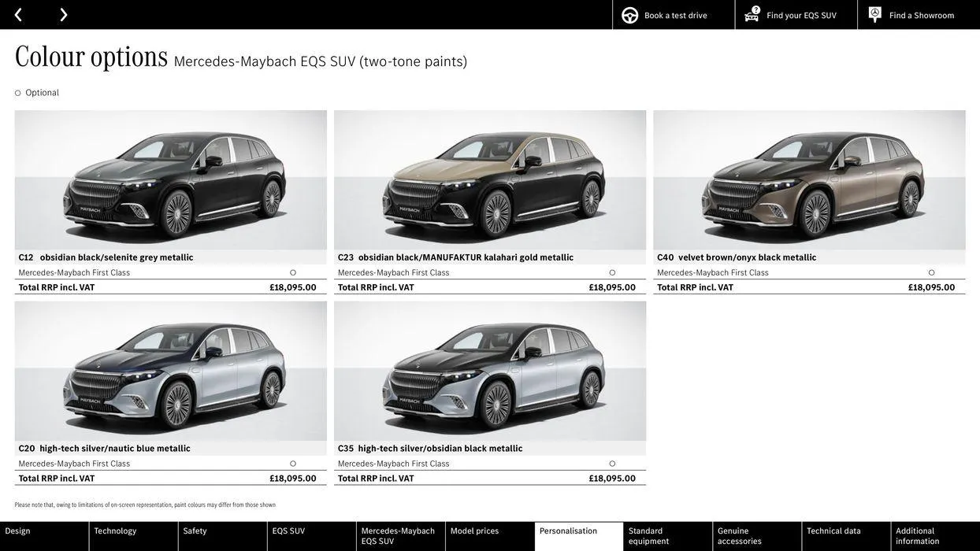View the C12 obsidian black/selenite grey car image
The width and height of the screenshot is (980, 551).
coord(171,180)
